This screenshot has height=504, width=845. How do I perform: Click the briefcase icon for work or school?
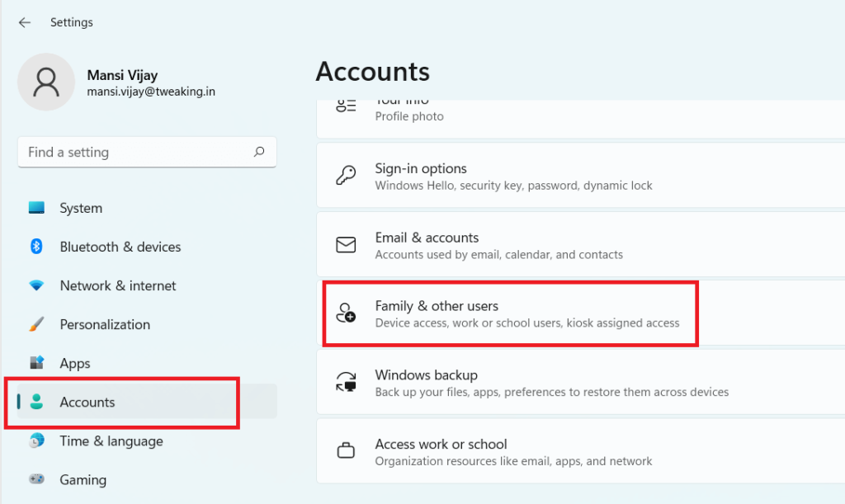(x=346, y=450)
